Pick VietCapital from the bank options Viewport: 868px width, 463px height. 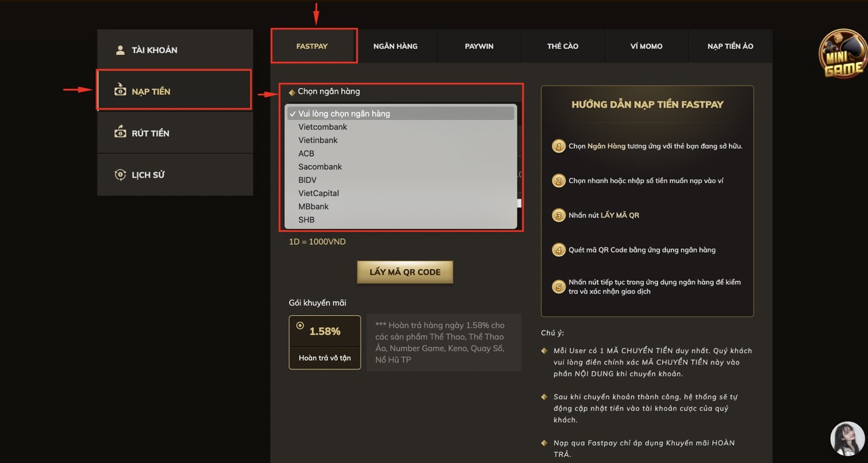point(401,193)
